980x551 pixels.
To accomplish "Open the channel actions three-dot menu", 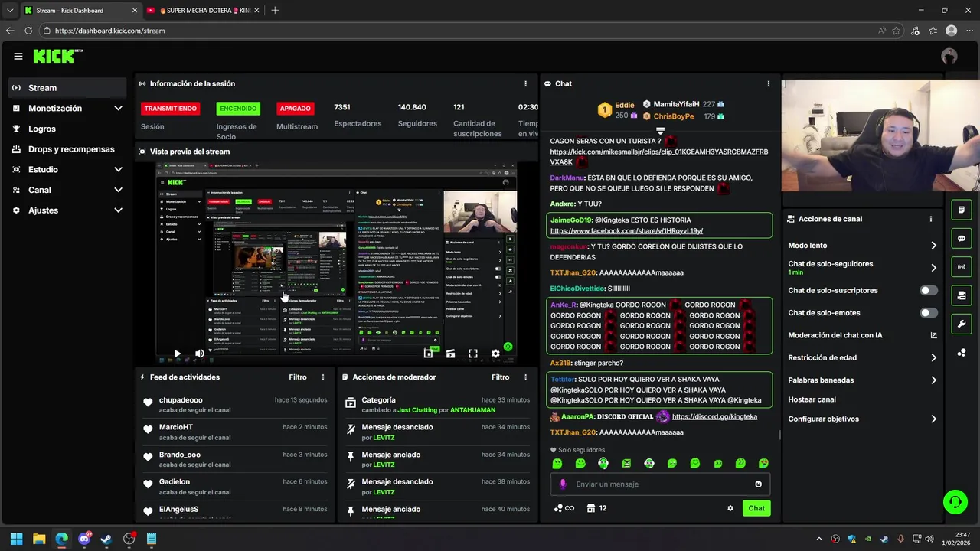I will (x=931, y=219).
